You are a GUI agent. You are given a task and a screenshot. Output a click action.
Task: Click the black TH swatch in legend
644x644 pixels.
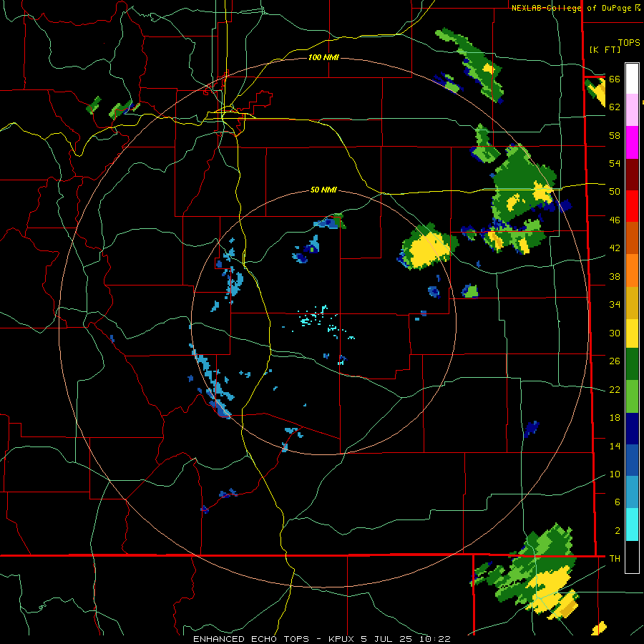point(632,557)
